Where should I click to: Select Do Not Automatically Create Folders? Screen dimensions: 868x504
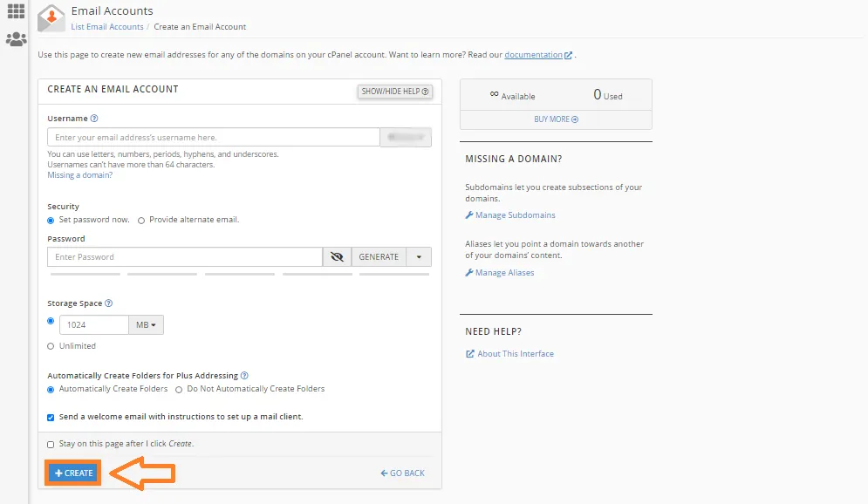[x=179, y=390]
